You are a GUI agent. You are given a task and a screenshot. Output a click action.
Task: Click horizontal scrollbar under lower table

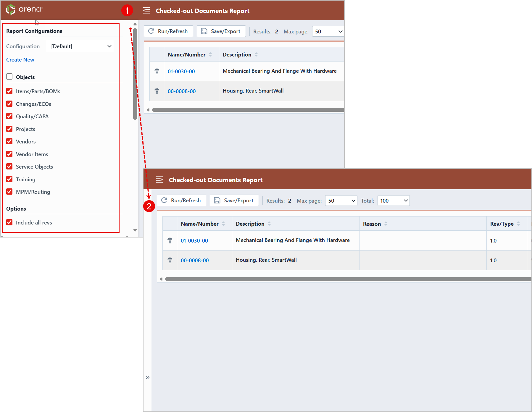(348, 279)
